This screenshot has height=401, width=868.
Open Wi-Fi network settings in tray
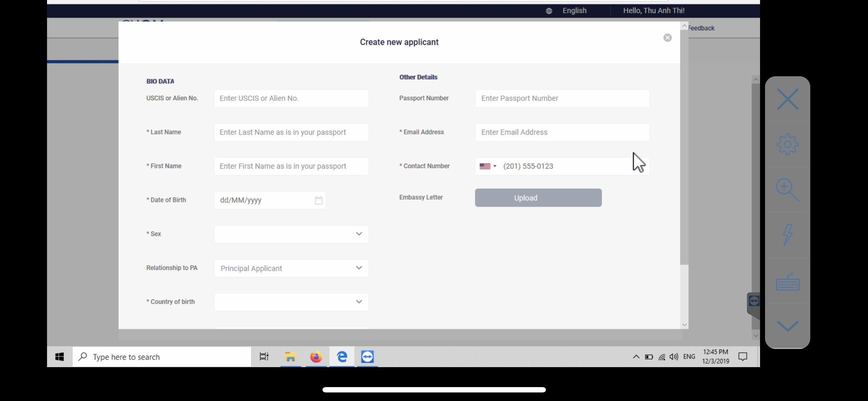click(x=662, y=357)
